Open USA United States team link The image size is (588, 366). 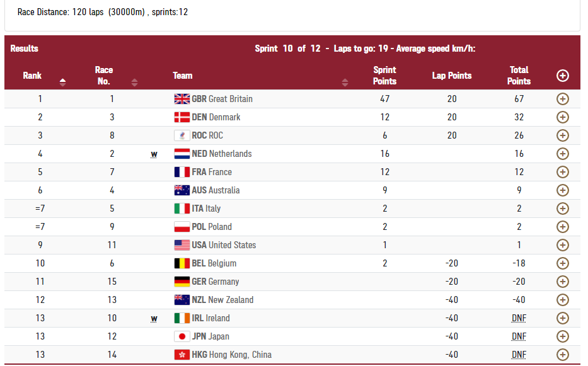224,245
